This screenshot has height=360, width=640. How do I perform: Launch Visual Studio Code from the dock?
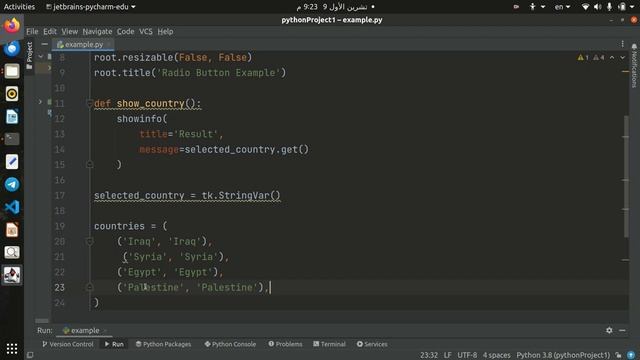(x=12, y=207)
